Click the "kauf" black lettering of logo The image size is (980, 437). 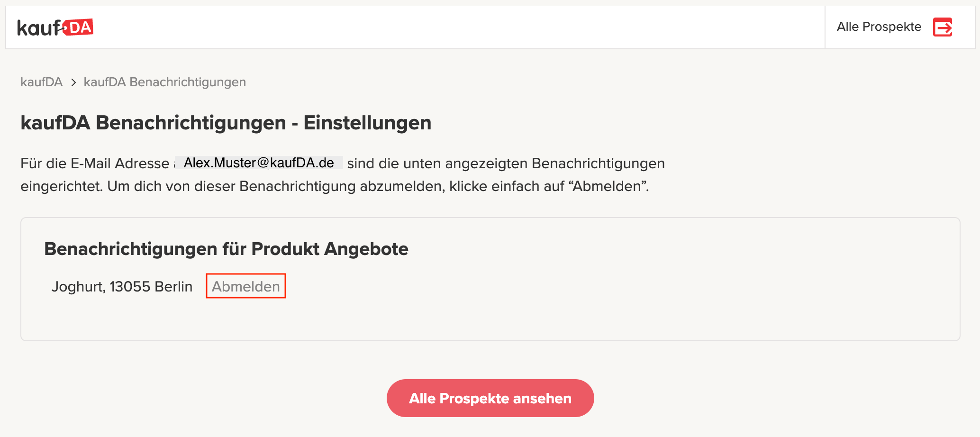pos(39,28)
